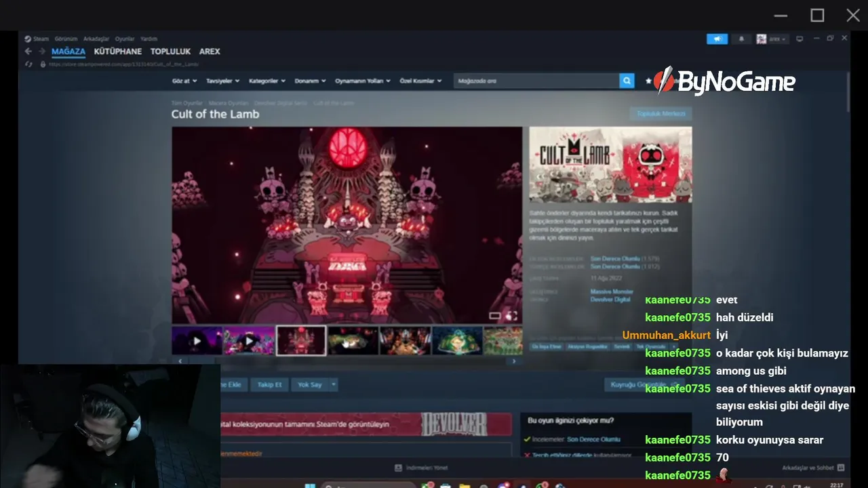The height and width of the screenshot is (488, 868).
Task: Expand the Donanım dropdown
Action: (x=310, y=81)
